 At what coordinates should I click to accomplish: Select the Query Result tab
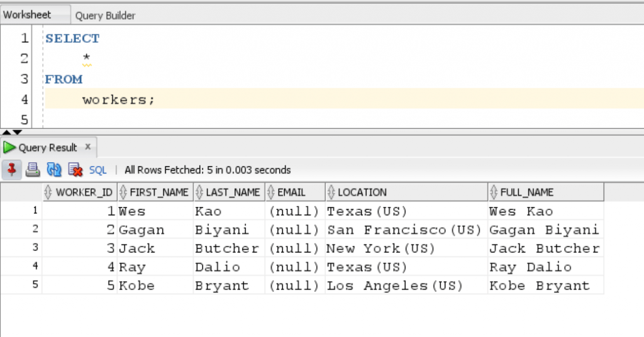(x=48, y=147)
